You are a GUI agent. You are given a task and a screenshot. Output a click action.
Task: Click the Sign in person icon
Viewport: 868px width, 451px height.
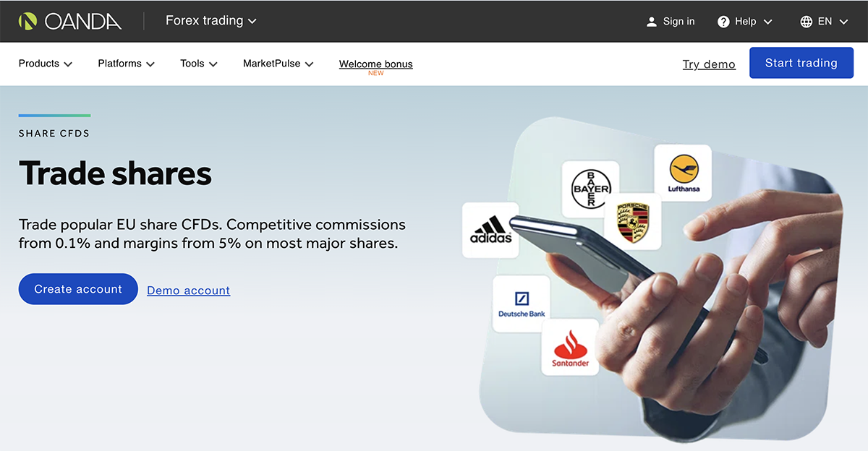tap(652, 22)
